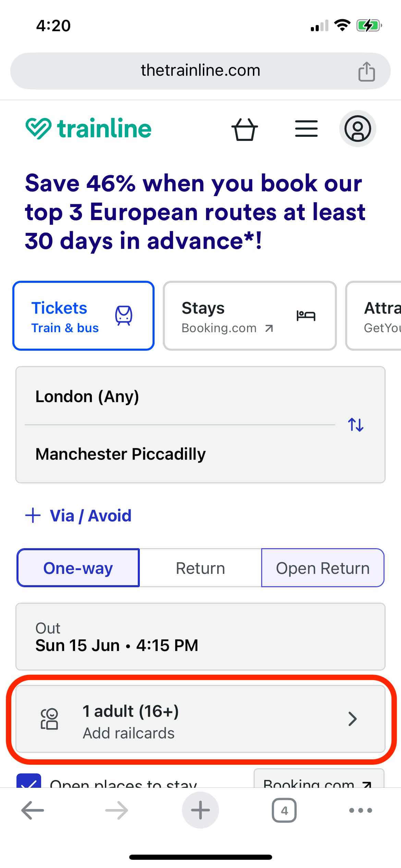Go back with the browser arrow
The image size is (401, 868).
[x=33, y=810]
